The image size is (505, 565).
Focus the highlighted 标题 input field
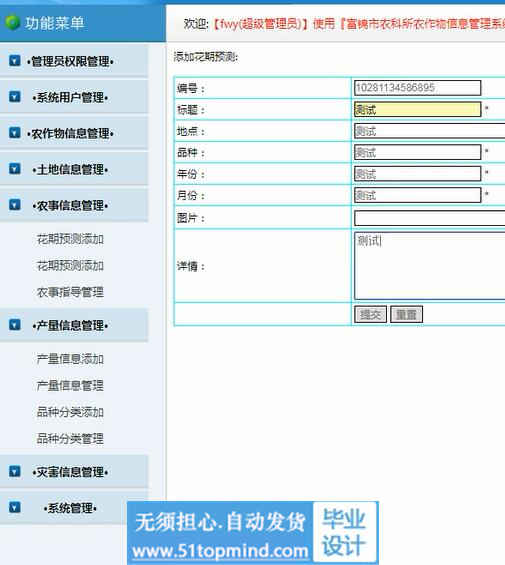pos(417,110)
